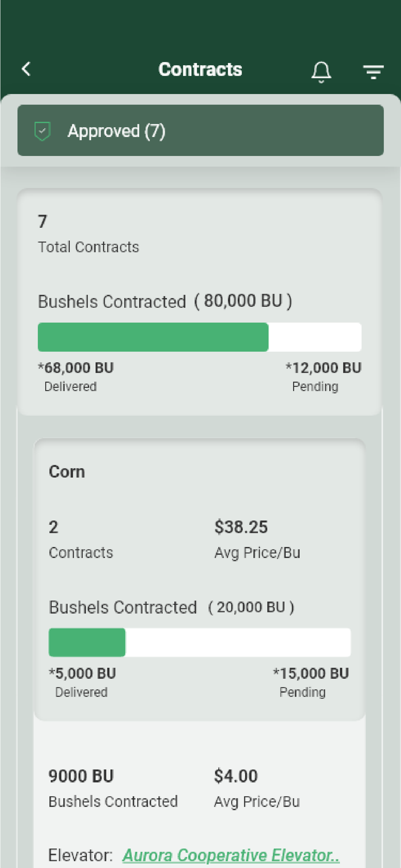Open the filter icon in header
This screenshot has height=868, width=401.
click(x=373, y=71)
